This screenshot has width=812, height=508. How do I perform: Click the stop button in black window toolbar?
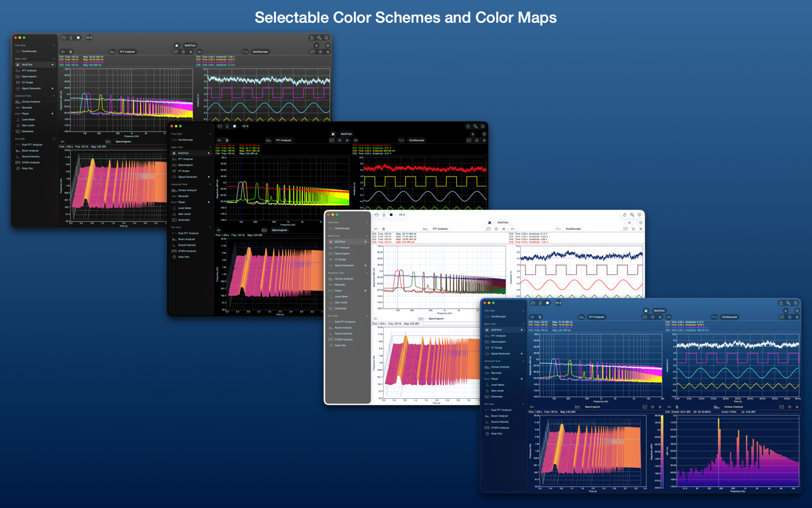235,126
